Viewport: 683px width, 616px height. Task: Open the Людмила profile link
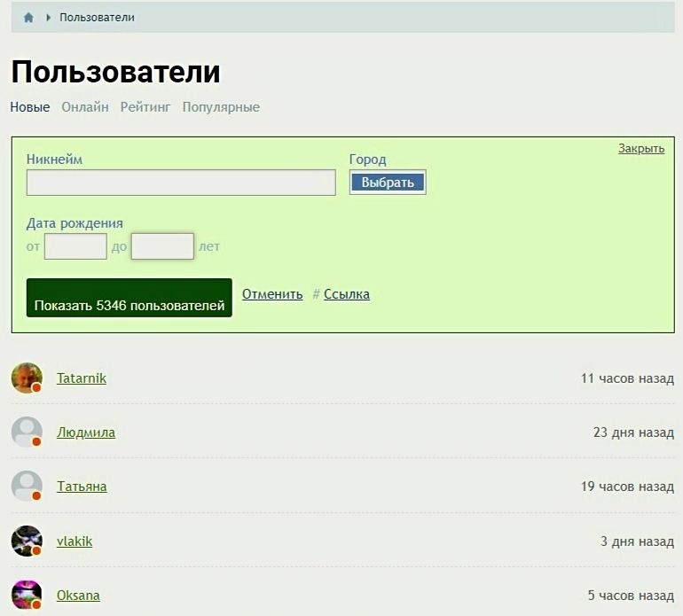(86, 433)
